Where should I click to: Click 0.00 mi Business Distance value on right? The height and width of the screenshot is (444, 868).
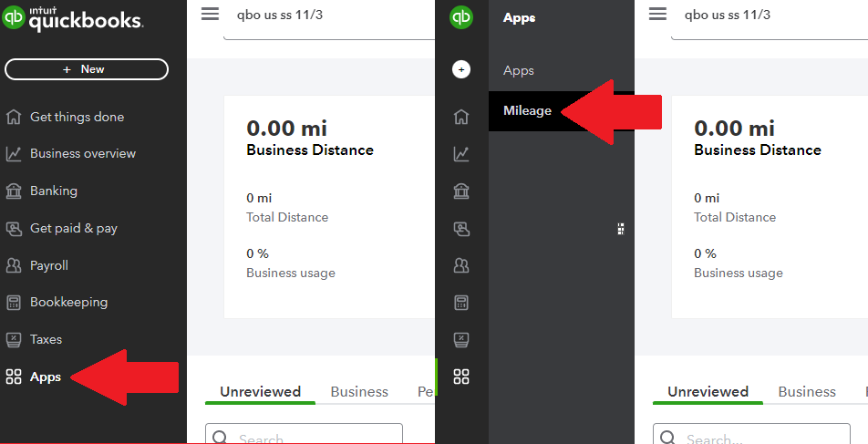(x=735, y=128)
